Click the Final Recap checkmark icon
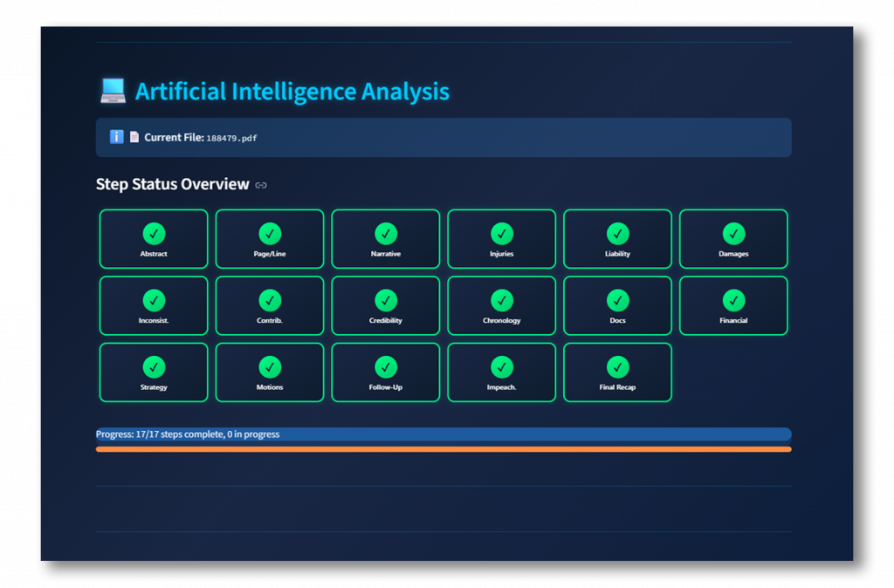 point(617,367)
